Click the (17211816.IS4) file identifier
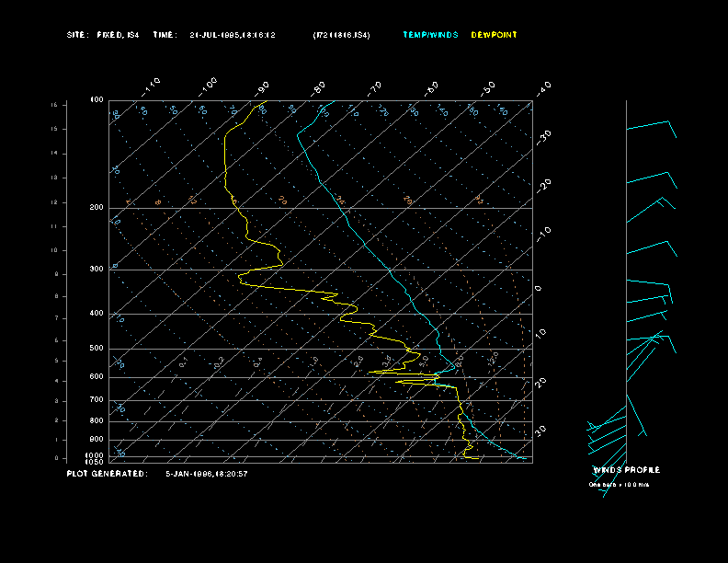 click(x=341, y=35)
